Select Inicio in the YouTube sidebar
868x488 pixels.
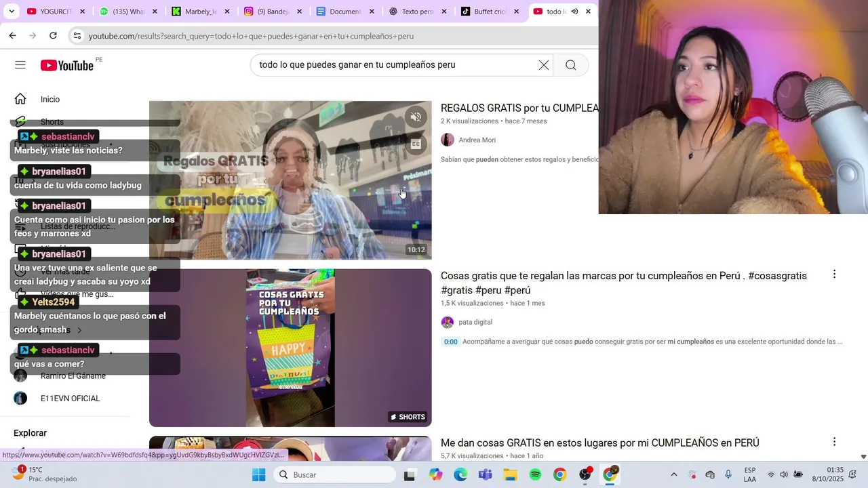[50, 99]
